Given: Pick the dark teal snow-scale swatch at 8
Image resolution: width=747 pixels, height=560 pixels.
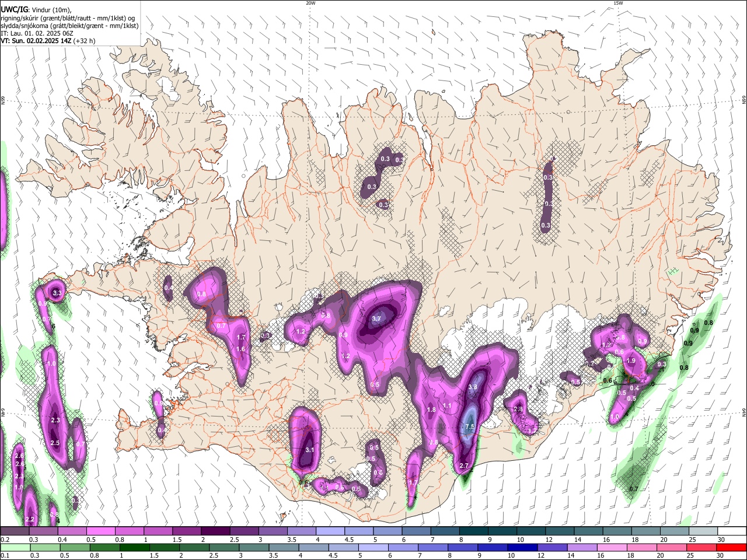Looking at the screenshot, I should point(474,531).
